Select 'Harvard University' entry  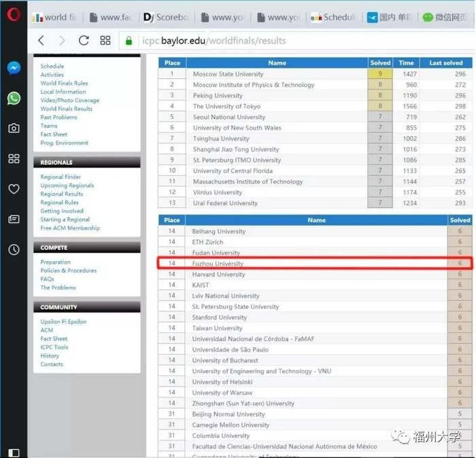click(218, 275)
